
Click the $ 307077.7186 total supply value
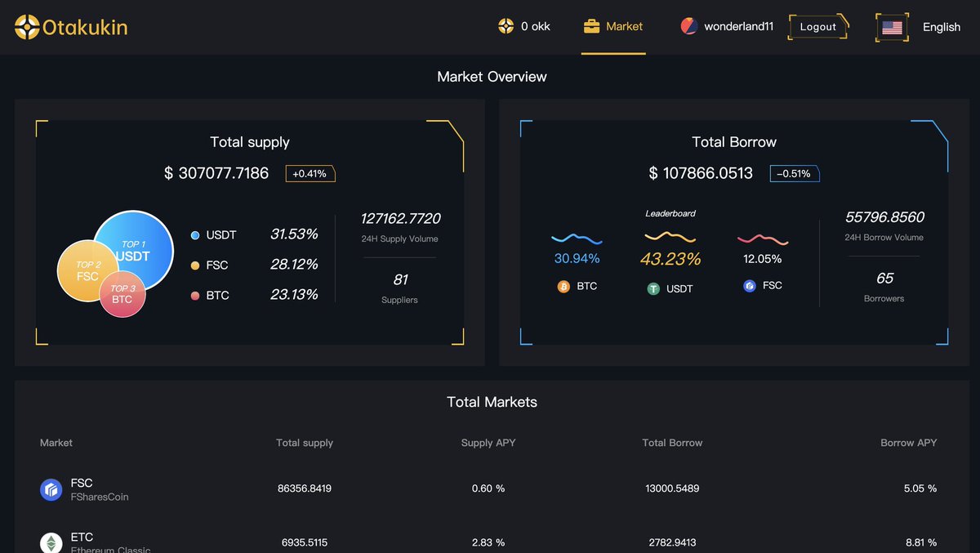pos(216,173)
